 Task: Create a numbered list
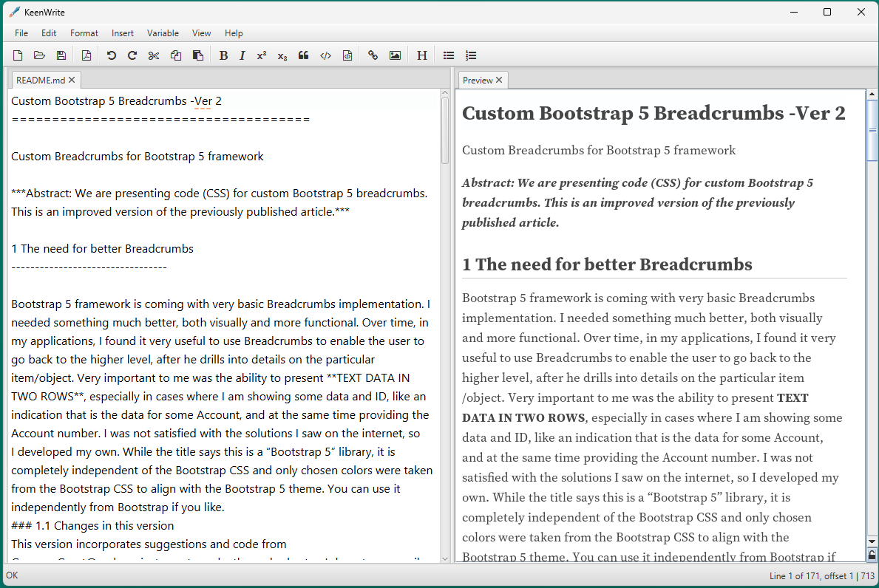(471, 55)
